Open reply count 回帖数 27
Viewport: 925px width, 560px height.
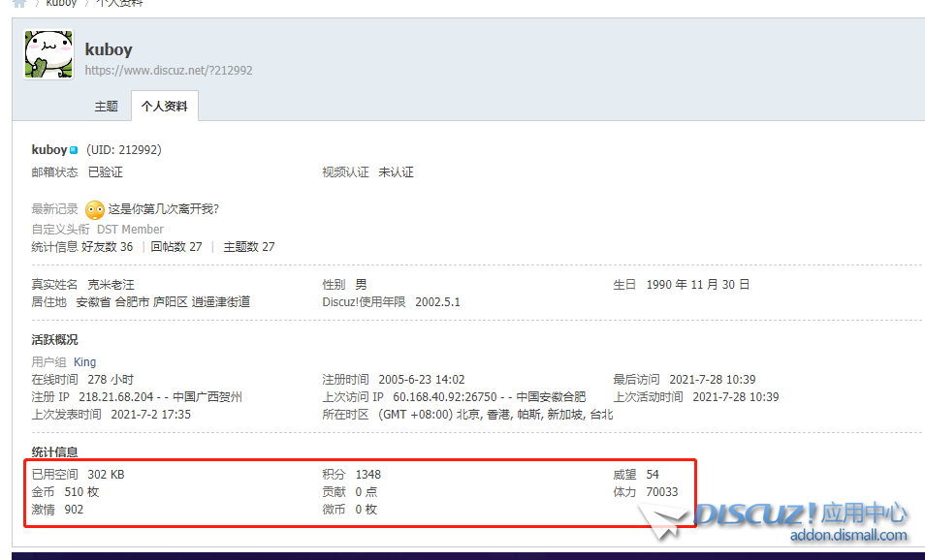tap(176, 247)
